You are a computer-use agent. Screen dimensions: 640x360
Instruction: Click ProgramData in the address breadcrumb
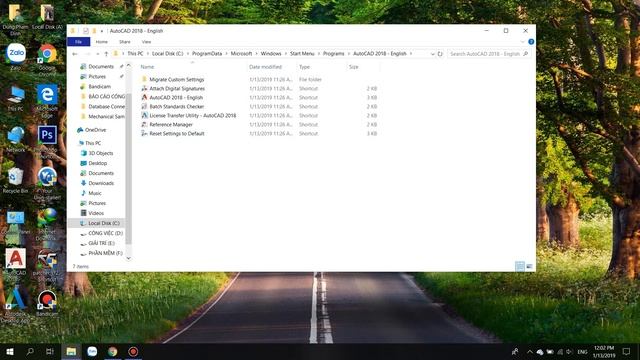click(x=207, y=53)
